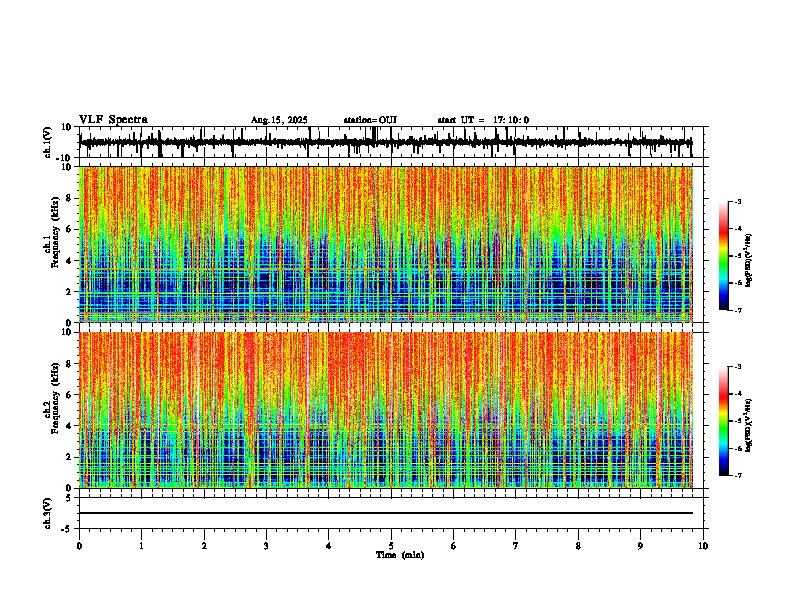Click time axis tick label "7"

[516, 546]
